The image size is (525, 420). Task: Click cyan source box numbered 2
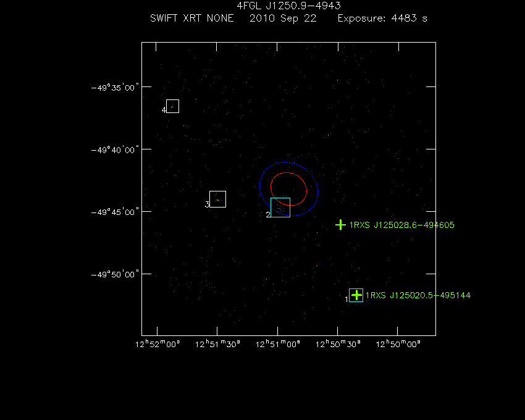click(x=280, y=208)
